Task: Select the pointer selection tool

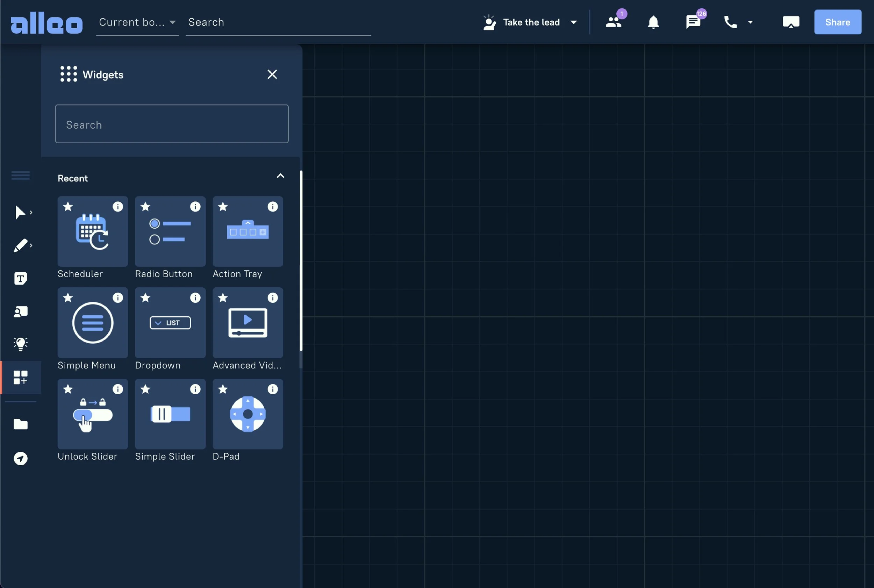Action: pos(21,212)
